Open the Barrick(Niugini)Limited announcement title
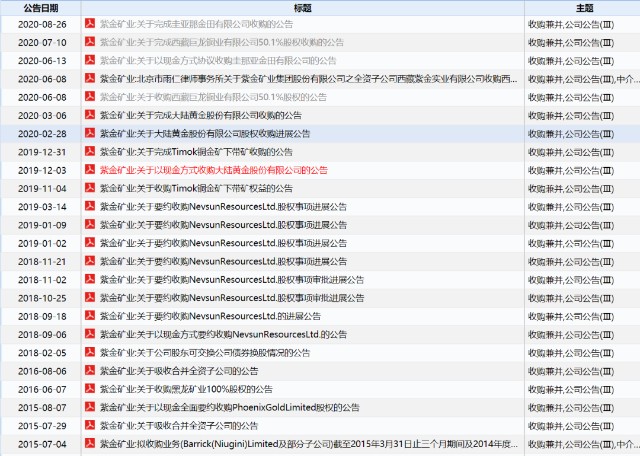640x456 pixels. (x=309, y=444)
